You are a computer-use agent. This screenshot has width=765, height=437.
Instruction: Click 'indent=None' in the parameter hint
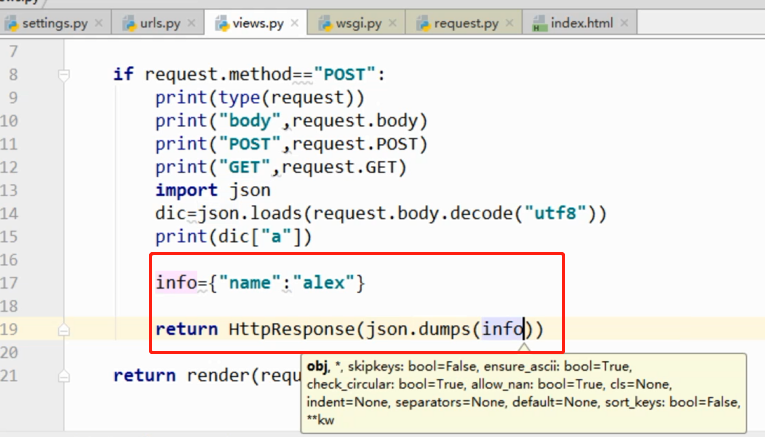coord(347,402)
